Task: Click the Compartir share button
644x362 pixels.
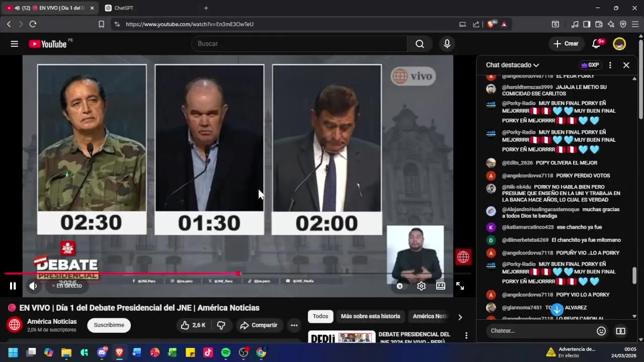Action: tap(259, 325)
